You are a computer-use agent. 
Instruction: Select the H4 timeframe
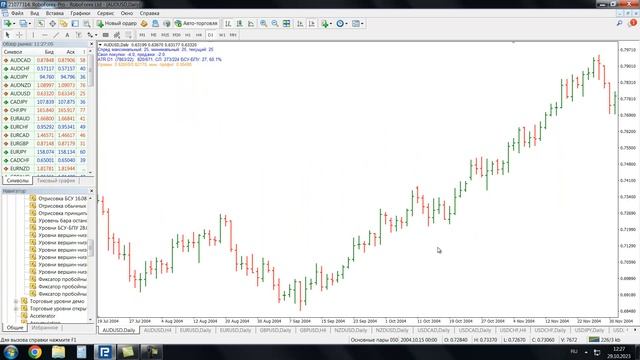(x=199, y=35)
